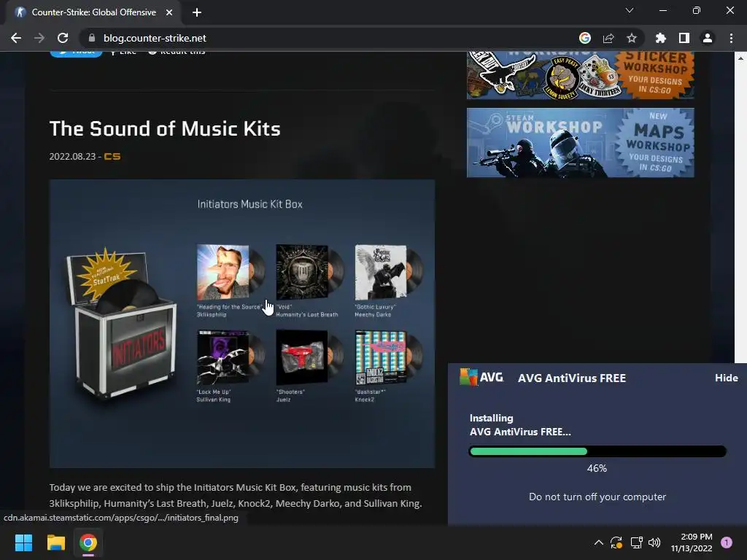Click the 'Initiators Music Kit Box' heading
747x560 pixels.
click(250, 204)
